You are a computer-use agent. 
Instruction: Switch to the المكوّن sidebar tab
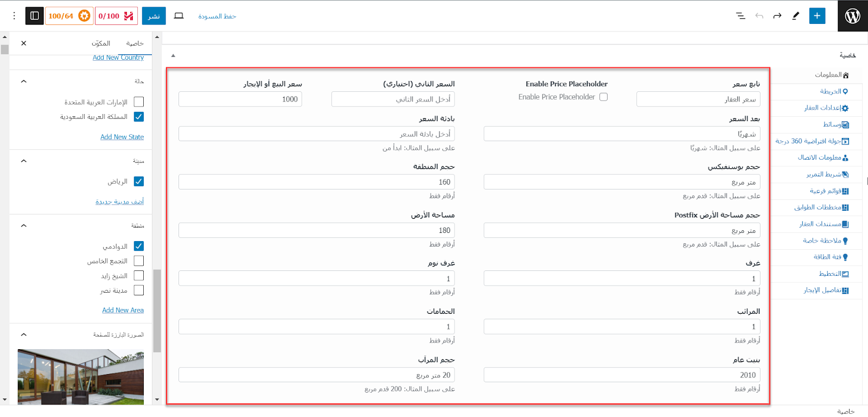point(101,43)
